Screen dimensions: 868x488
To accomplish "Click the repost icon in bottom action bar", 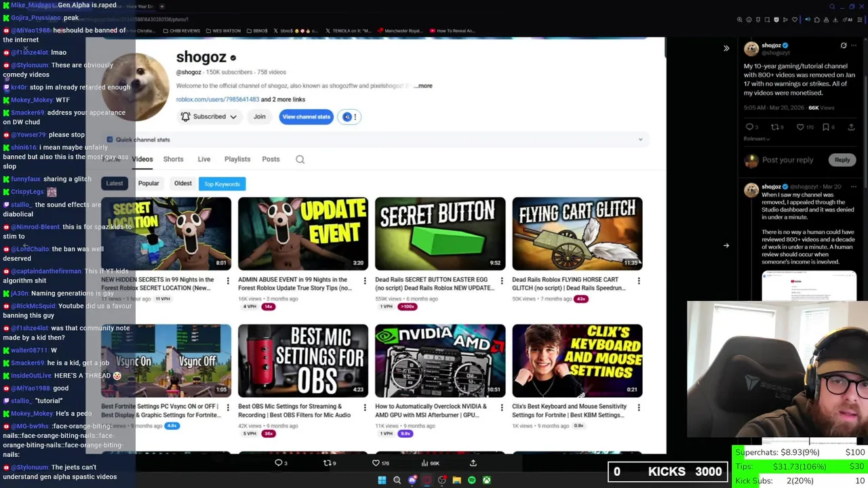I will [x=329, y=463].
